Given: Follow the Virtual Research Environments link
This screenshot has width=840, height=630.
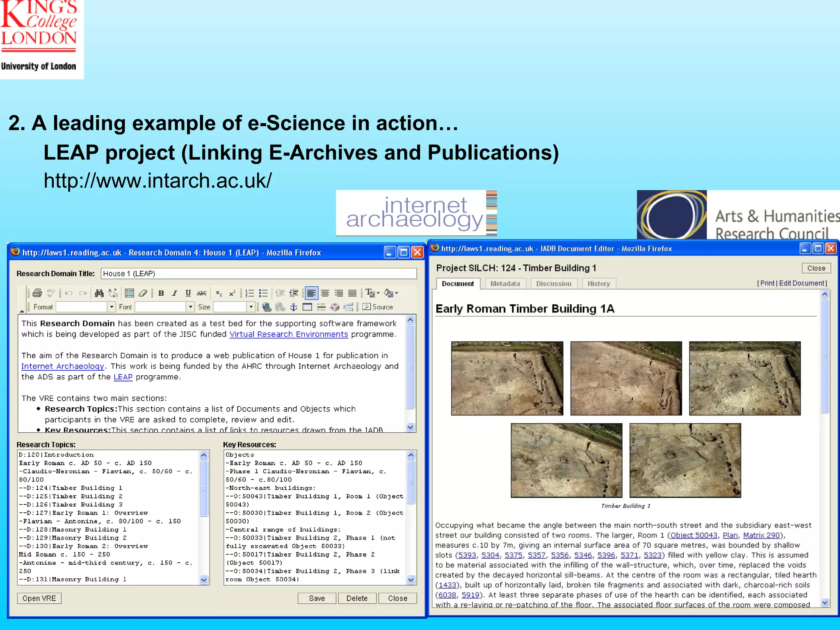Looking at the screenshot, I should coord(288,334).
